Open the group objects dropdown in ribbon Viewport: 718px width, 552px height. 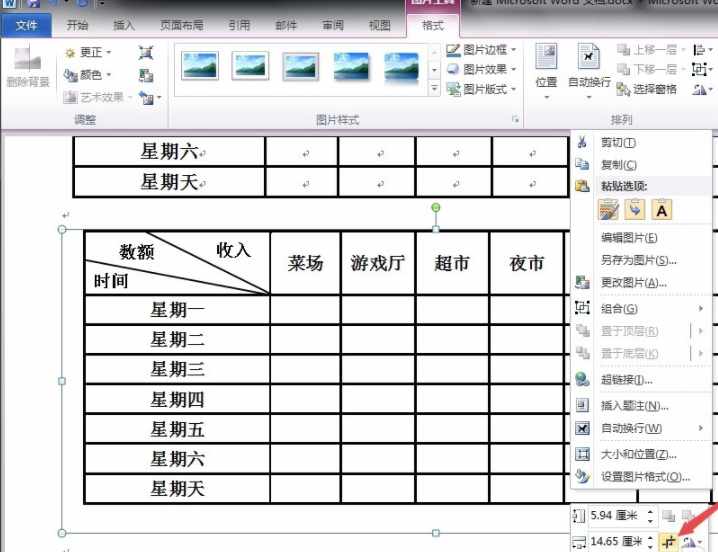point(703,70)
